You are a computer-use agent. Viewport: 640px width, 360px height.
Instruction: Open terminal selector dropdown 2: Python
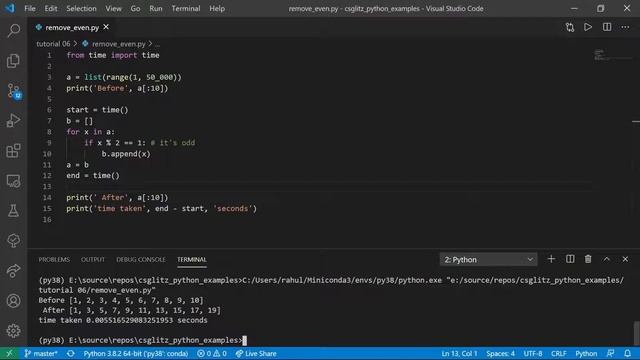tap(489, 260)
